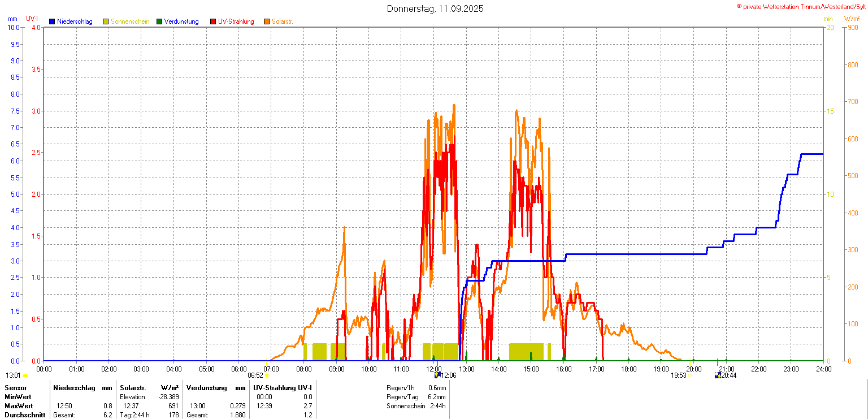Click the MaxWert row label

coord(19,406)
